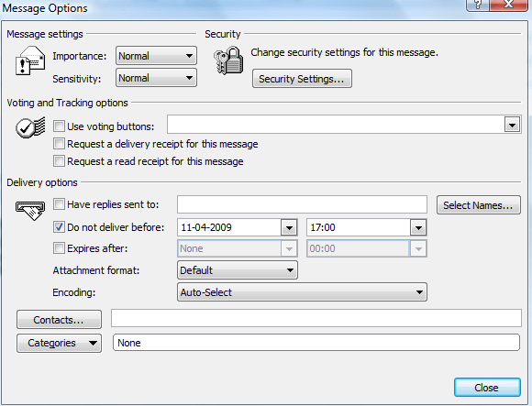Uncheck Do not deliver before checkbox

[x=59, y=226]
